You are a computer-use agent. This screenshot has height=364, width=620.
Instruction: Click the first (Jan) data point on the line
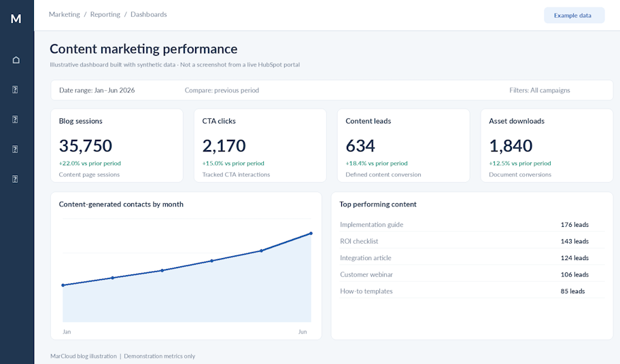click(x=63, y=285)
